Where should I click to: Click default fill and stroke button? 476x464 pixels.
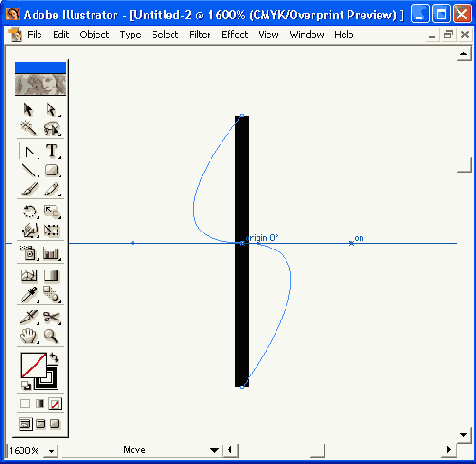pyautogui.click(x=26, y=386)
